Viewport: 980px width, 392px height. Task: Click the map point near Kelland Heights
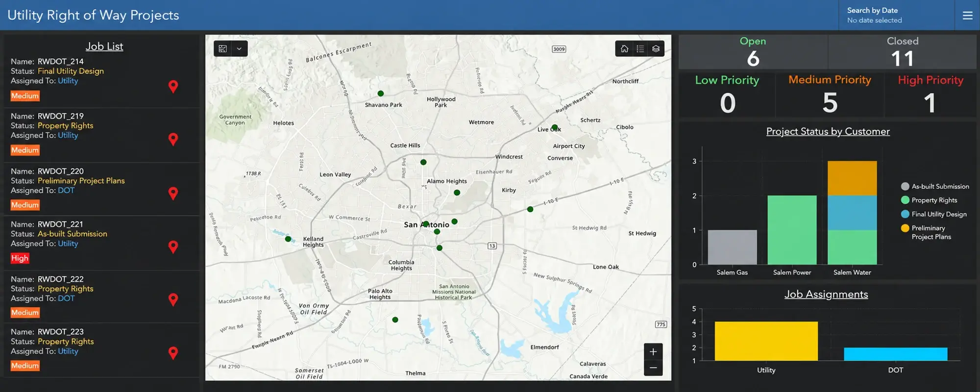[x=288, y=239]
